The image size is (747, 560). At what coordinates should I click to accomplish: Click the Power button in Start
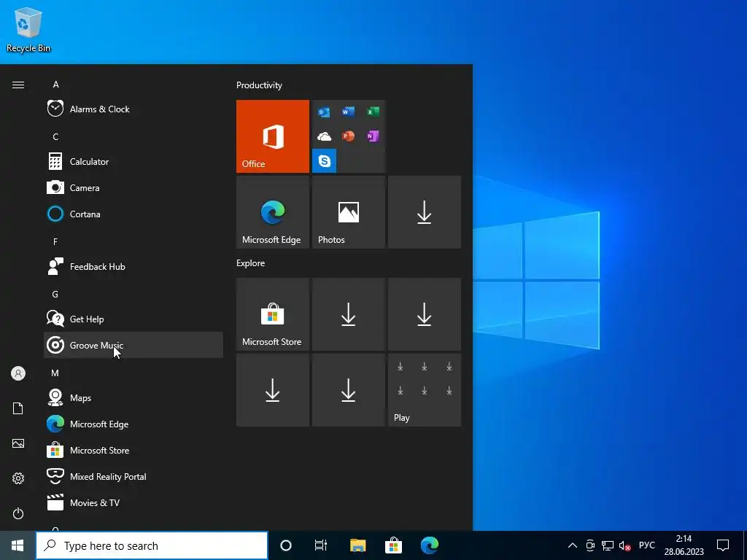(18, 513)
